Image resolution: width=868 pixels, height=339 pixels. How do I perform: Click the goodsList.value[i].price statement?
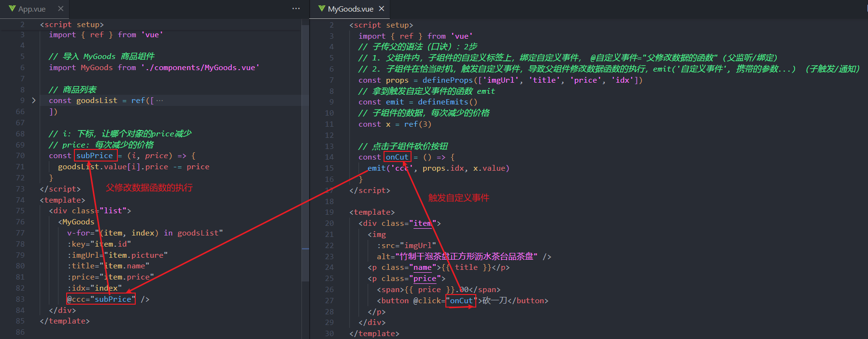click(x=134, y=167)
